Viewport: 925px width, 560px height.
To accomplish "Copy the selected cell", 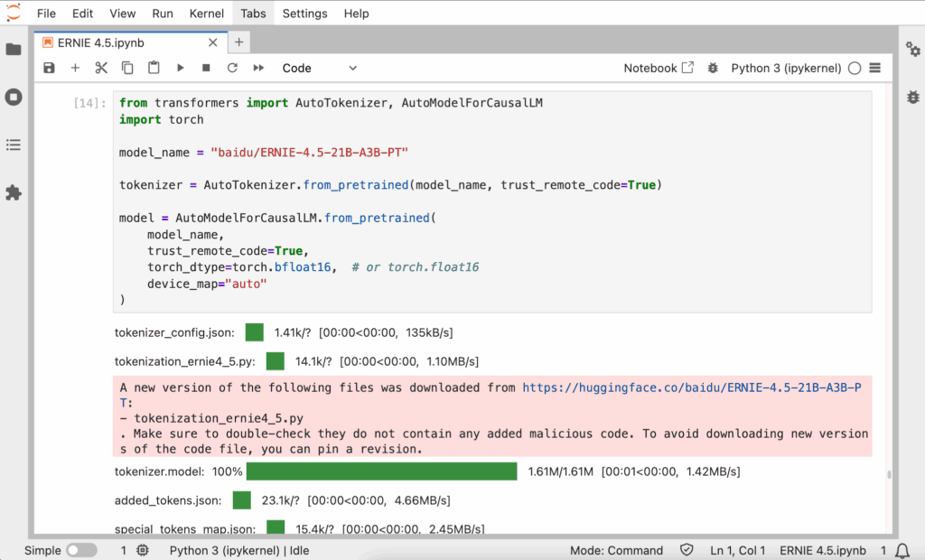I will pyautogui.click(x=127, y=68).
